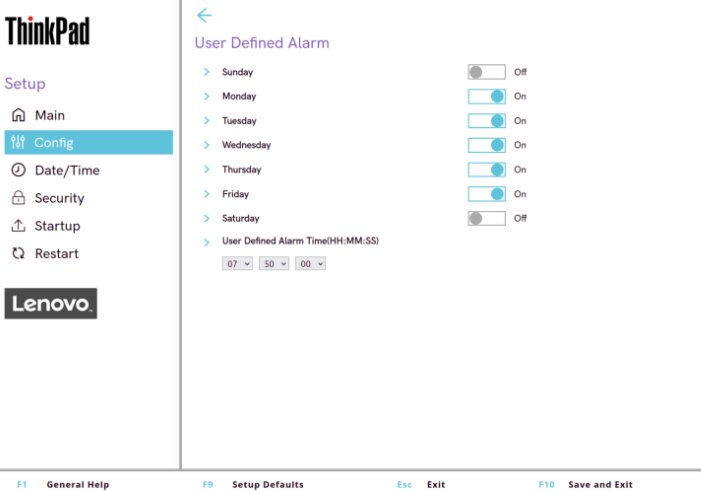Click Esc Exit

pos(421,484)
